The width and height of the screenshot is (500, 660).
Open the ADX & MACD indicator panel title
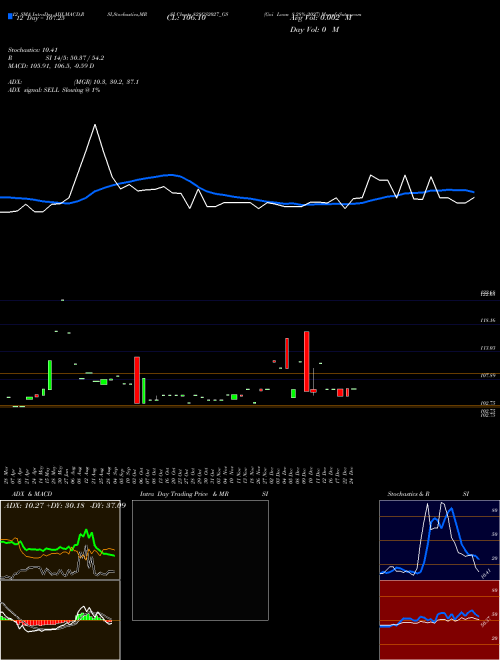(x=32, y=494)
